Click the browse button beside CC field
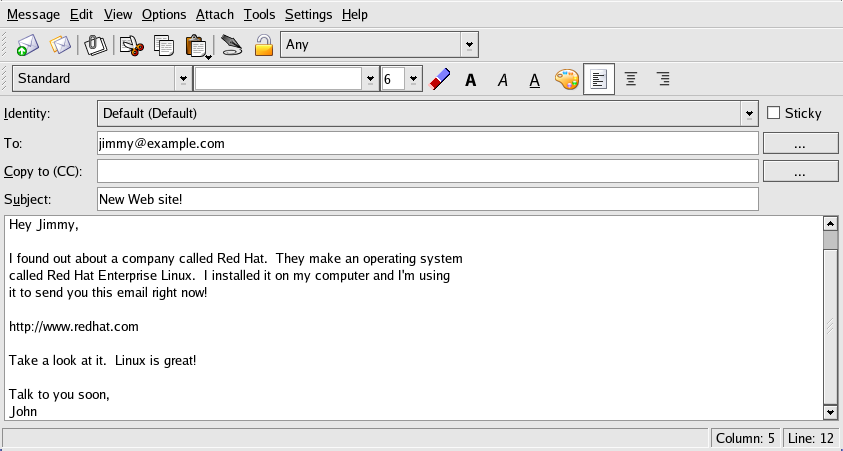This screenshot has width=843, height=451. 800,171
